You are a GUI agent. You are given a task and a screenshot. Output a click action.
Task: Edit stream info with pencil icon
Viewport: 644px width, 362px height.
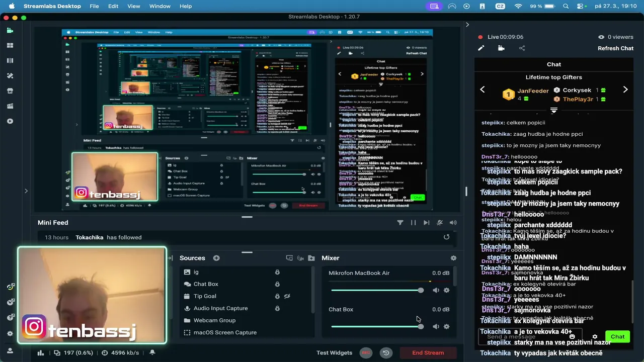[481, 48]
